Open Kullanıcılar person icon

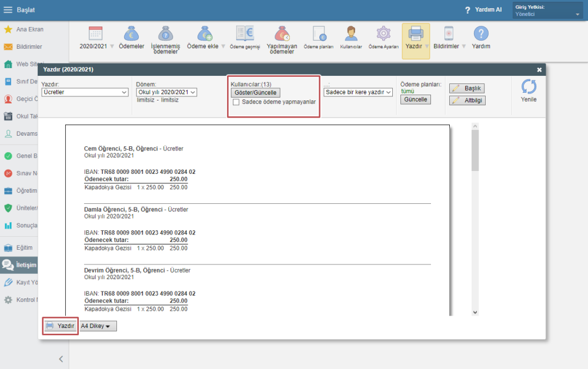351,33
